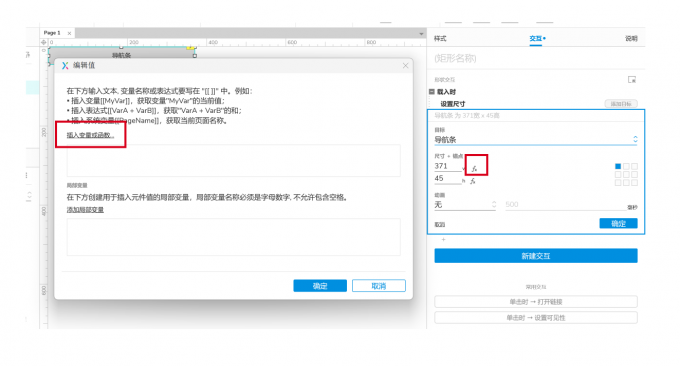The height and width of the screenshot is (366, 680).
Task: Click the 插入变量或函数 link
Action: click(x=90, y=135)
